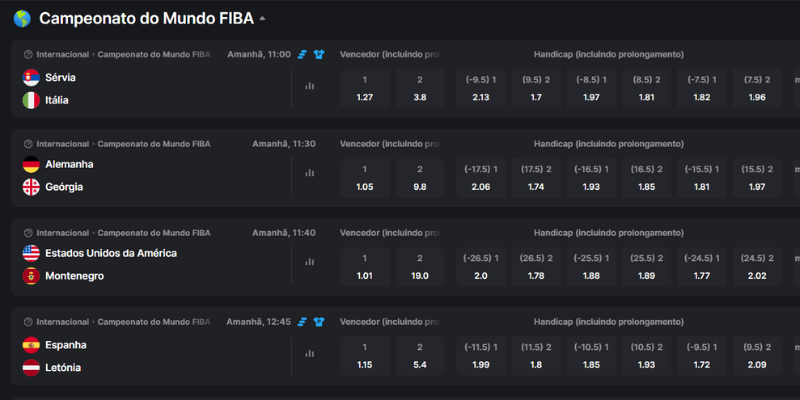
Task: Open statistics icon for Espanha vs Letónia
Action: [x=309, y=353]
